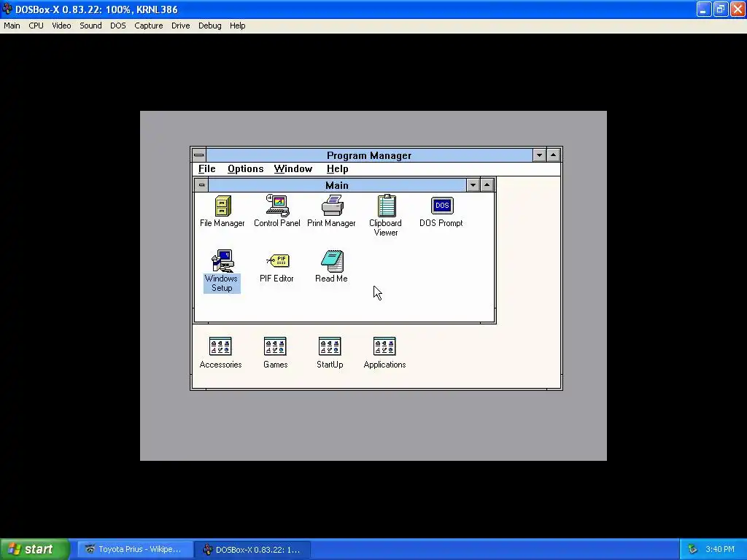
Task: Open Program Manager File menu
Action: tap(206, 169)
